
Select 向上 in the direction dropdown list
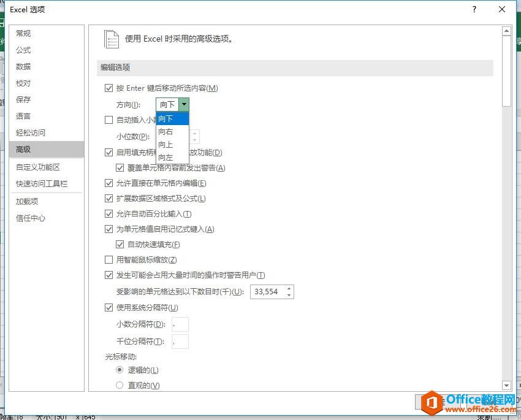tap(165, 145)
